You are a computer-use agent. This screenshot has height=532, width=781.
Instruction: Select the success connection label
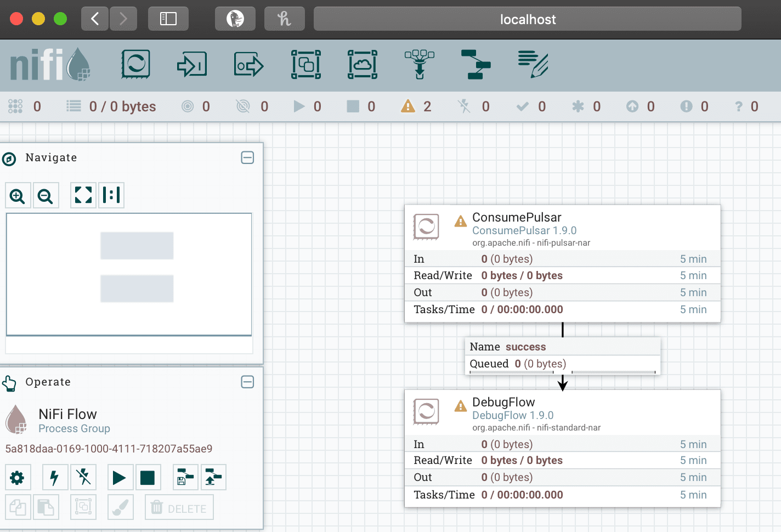point(563,355)
